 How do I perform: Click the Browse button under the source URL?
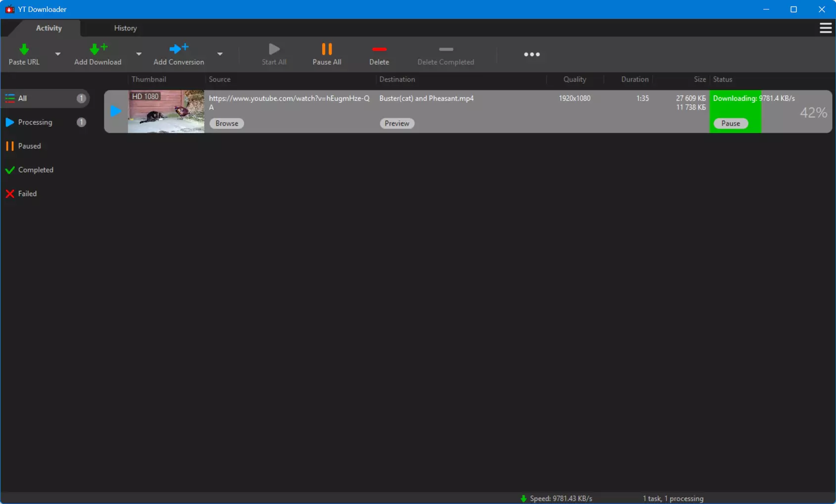pyautogui.click(x=227, y=124)
